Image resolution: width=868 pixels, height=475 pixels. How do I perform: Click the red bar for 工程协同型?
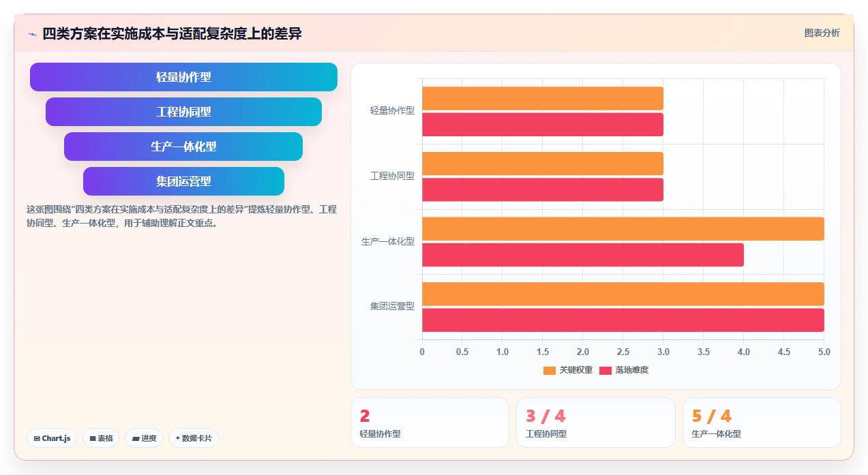pos(543,189)
